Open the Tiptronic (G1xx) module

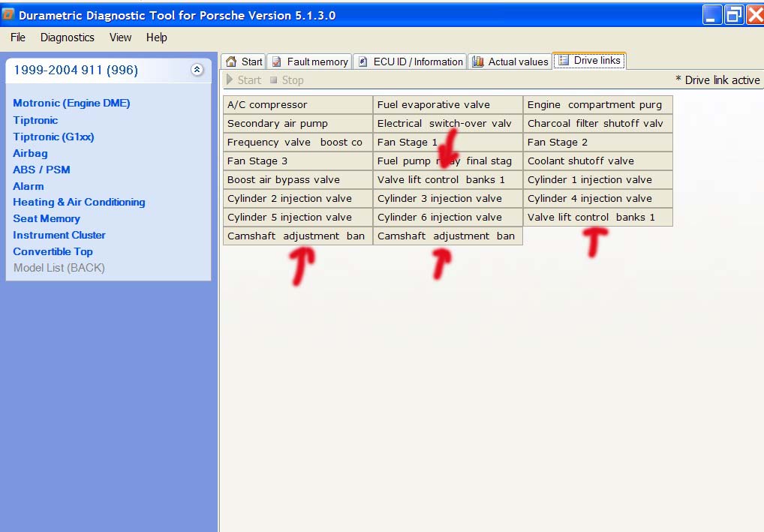tap(53, 137)
